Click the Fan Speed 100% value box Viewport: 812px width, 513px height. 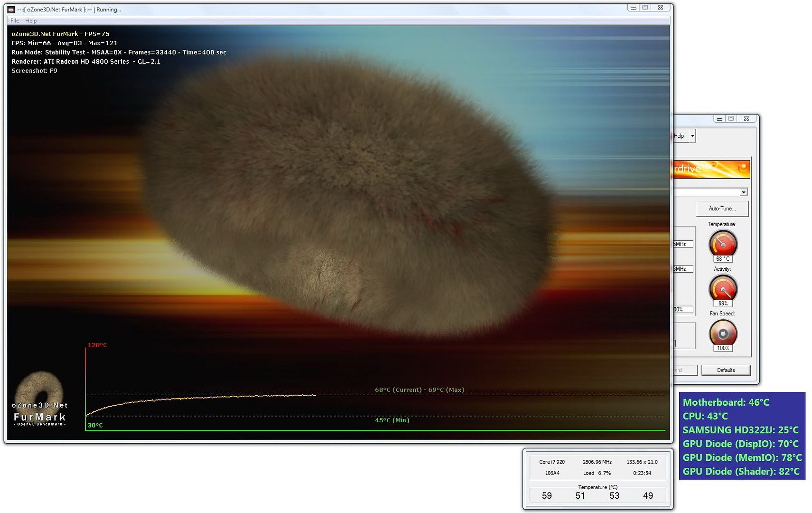723,348
